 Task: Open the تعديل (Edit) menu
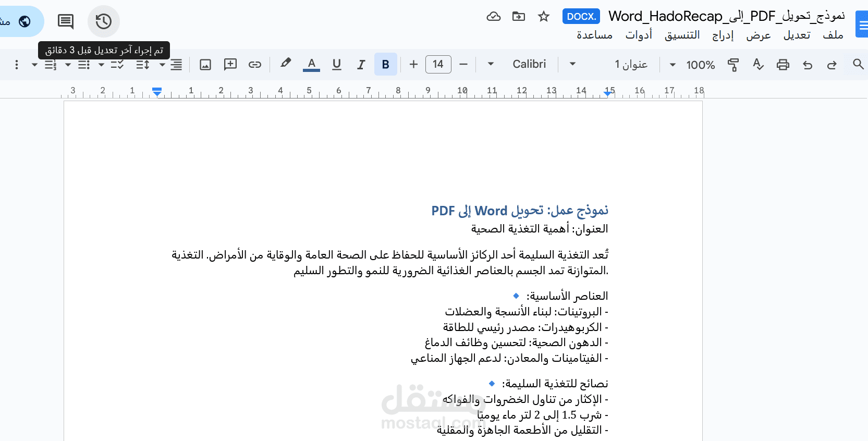click(797, 35)
